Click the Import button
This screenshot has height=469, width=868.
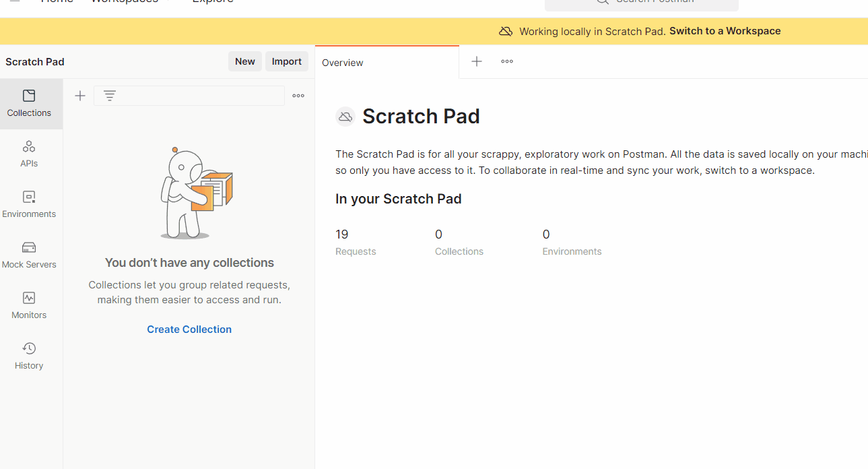(287, 61)
